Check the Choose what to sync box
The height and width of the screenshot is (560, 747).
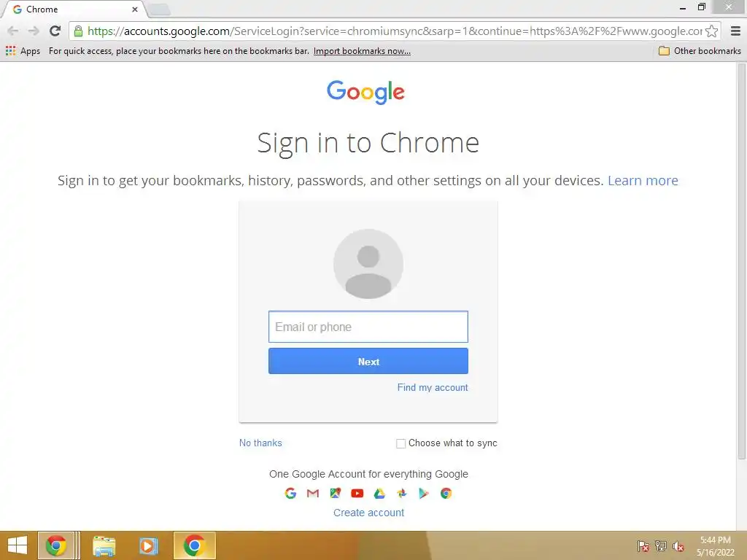[x=400, y=443]
